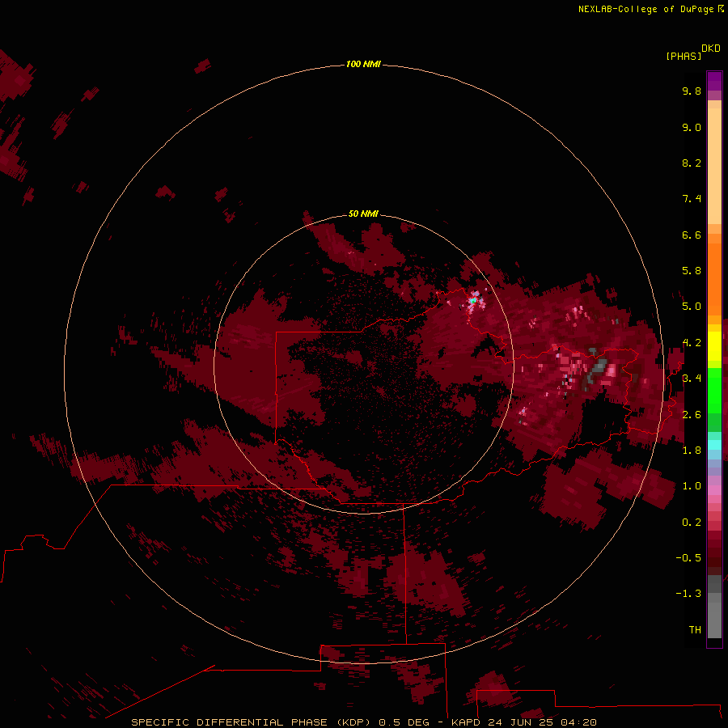The image size is (728, 728).
Task: Click the 1.0 value on the color scale
Action: (x=692, y=486)
